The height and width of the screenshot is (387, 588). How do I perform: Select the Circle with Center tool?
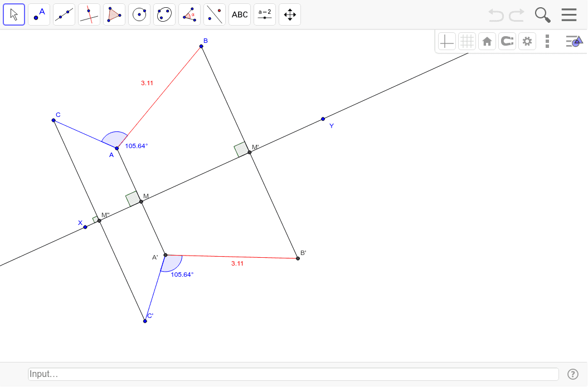coord(139,14)
